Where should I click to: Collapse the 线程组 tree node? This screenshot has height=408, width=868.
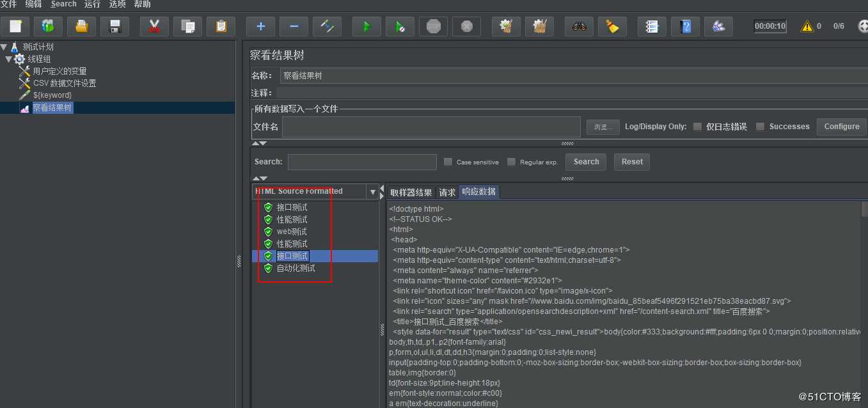pyautogui.click(x=9, y=59)
